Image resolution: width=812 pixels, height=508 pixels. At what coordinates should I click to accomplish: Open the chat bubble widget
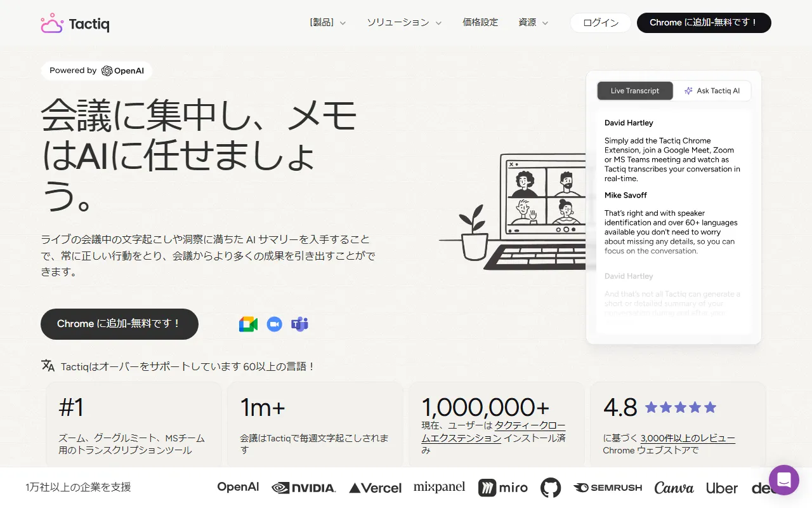(x=783, y=480)
